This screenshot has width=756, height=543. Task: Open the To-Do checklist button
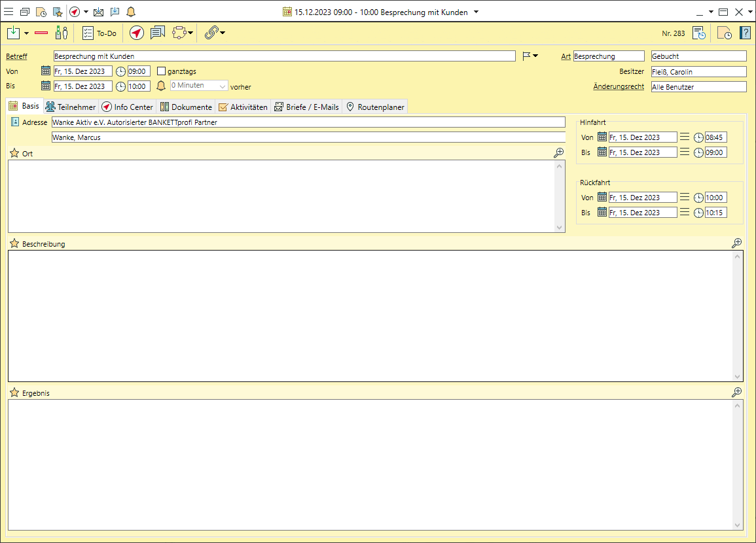(99, 33)
